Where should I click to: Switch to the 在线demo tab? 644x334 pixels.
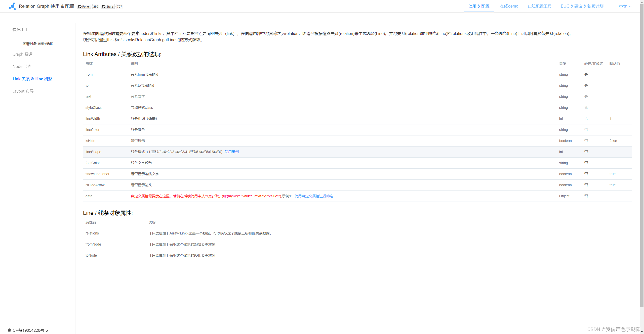tap(509, 6)
